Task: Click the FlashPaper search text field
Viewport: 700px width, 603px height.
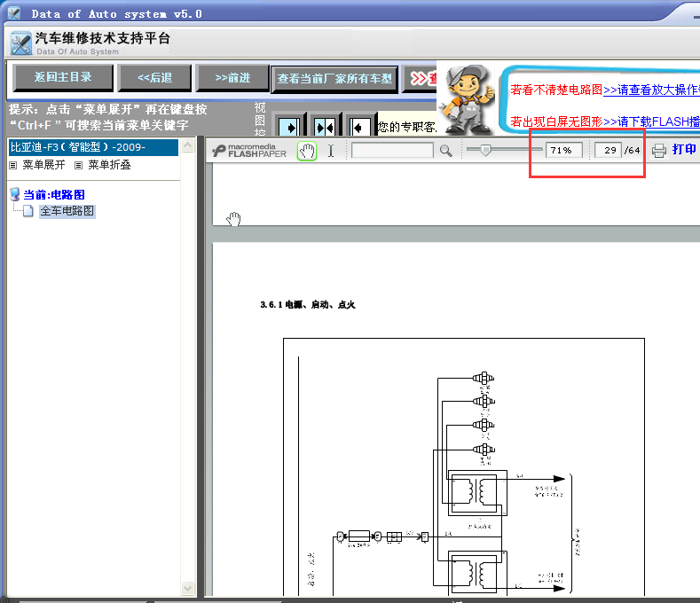Action: pyautogui.click(x=392, y=151)
